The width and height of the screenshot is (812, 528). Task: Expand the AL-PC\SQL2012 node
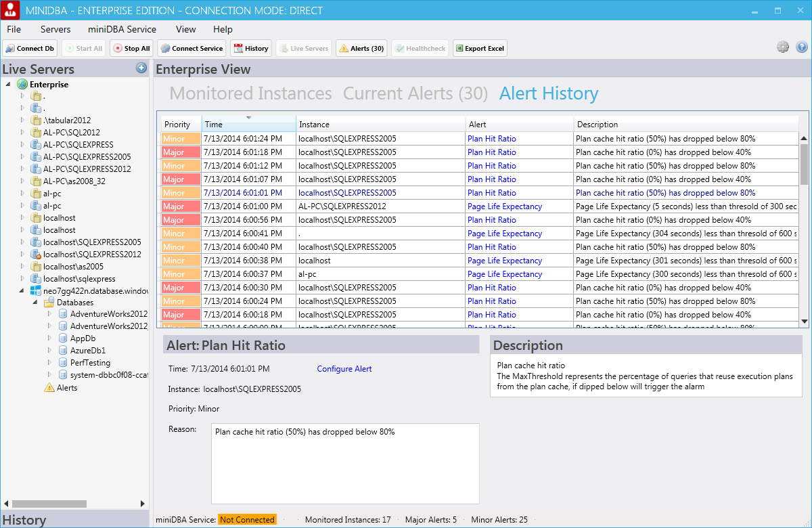[x=22, y=133]
